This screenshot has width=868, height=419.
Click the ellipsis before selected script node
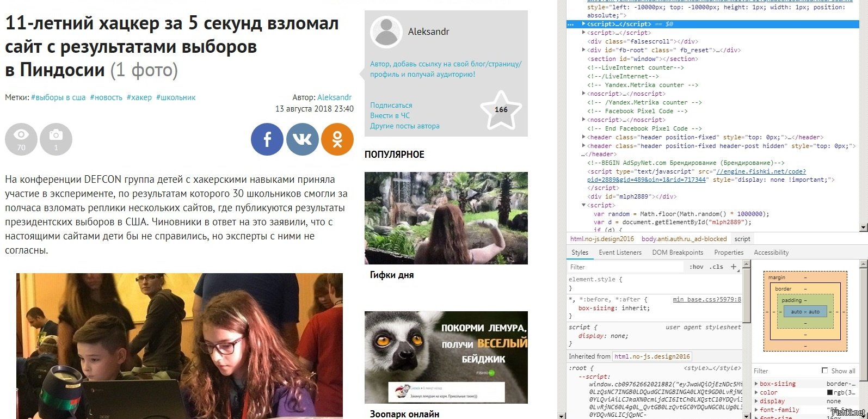[x=570, y=24]
